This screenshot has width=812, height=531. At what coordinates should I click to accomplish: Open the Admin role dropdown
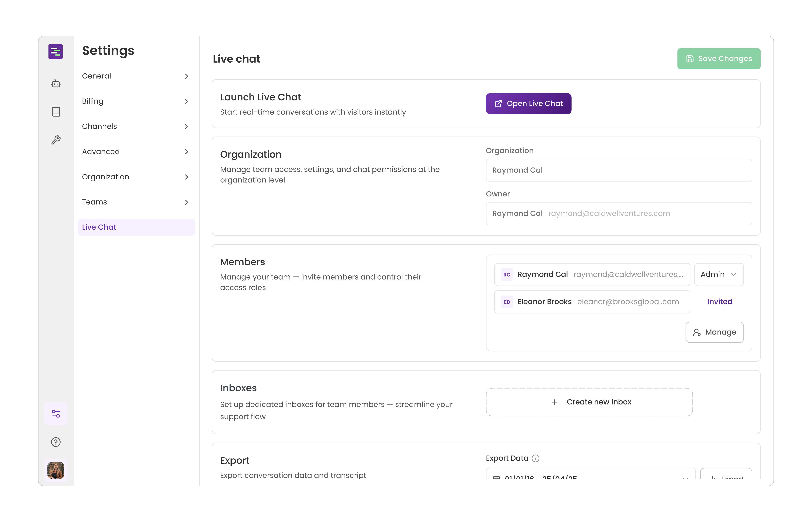click(x=718, y=275)
